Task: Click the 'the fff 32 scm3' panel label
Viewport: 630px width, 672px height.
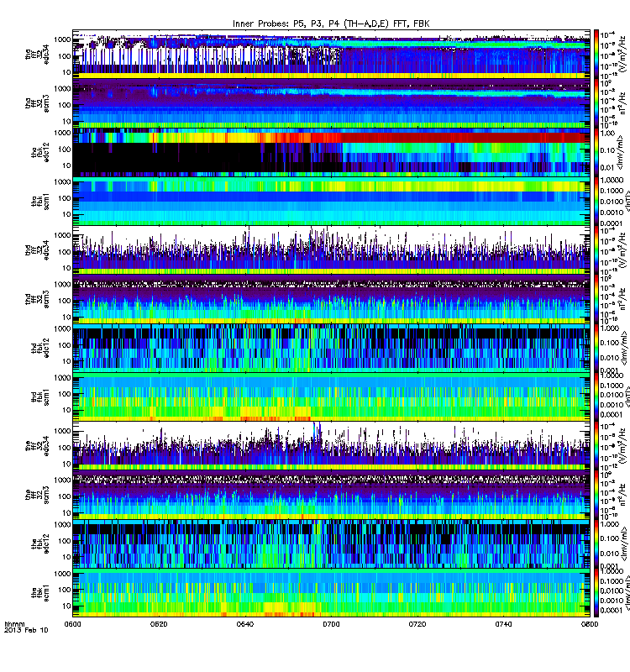Action: [x=37, y=495]
